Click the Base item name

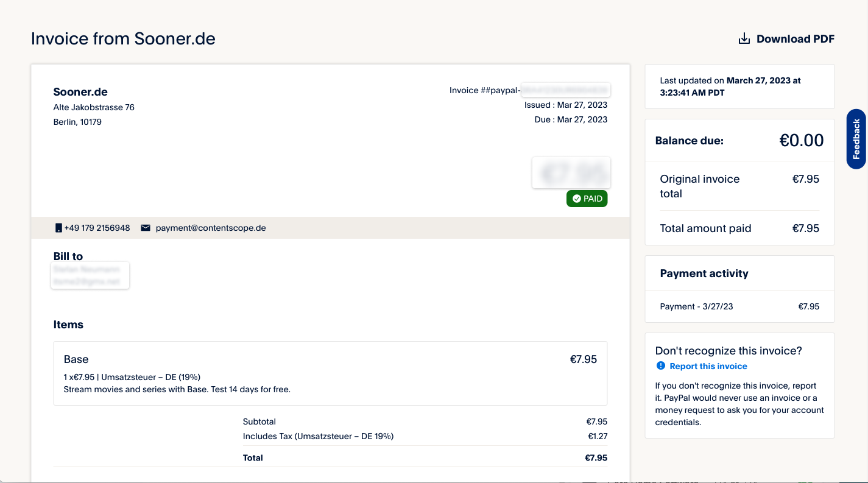(76, 359)
